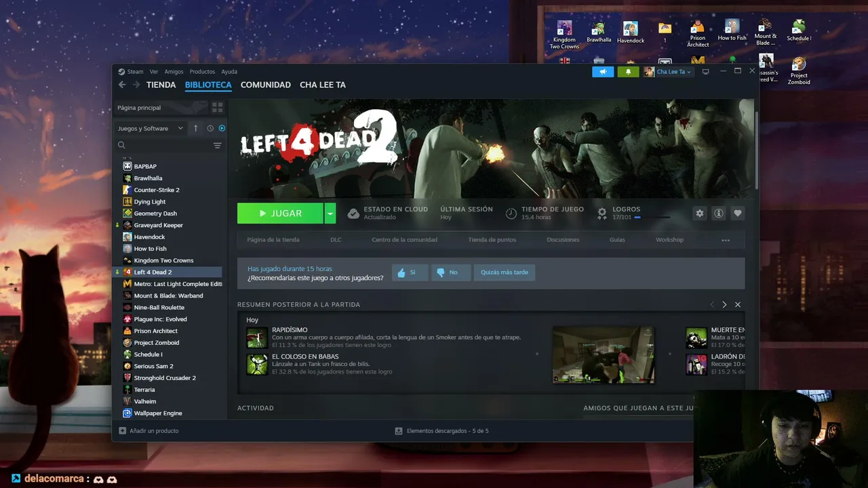Click Añadir un producto button

coord(149,431)
